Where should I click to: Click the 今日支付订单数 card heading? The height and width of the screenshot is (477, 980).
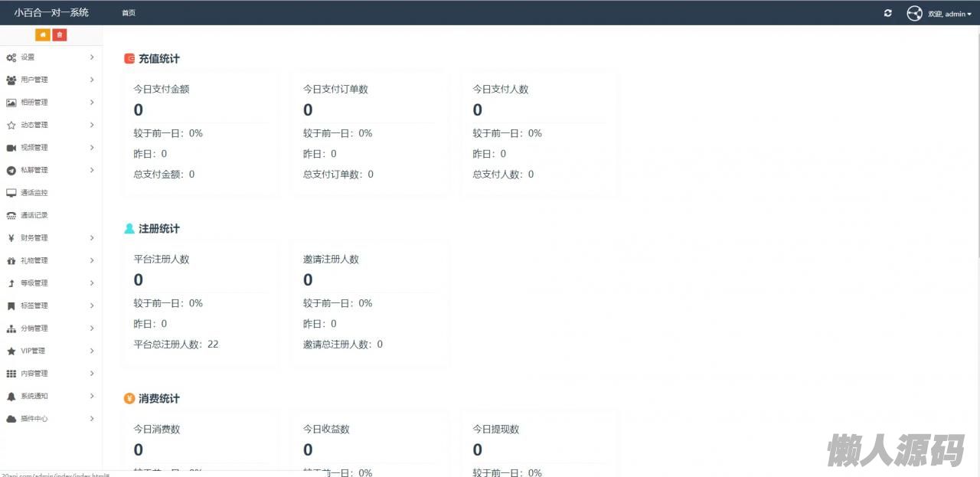coord(335,89)
